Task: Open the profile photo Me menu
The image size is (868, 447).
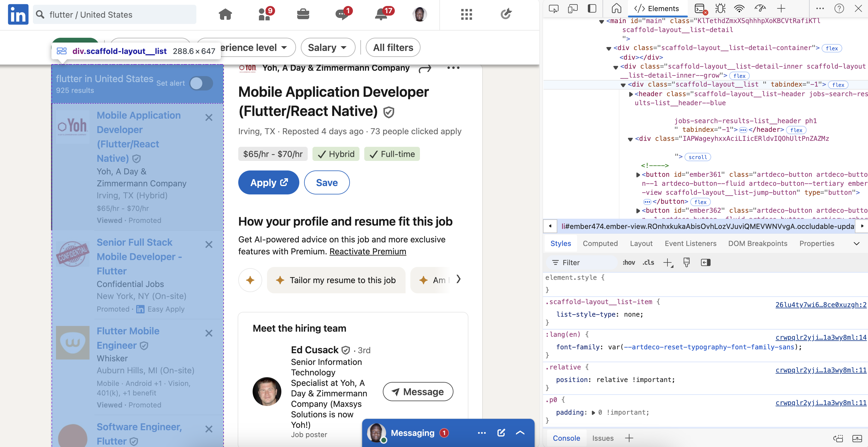Action: (420, 14)
